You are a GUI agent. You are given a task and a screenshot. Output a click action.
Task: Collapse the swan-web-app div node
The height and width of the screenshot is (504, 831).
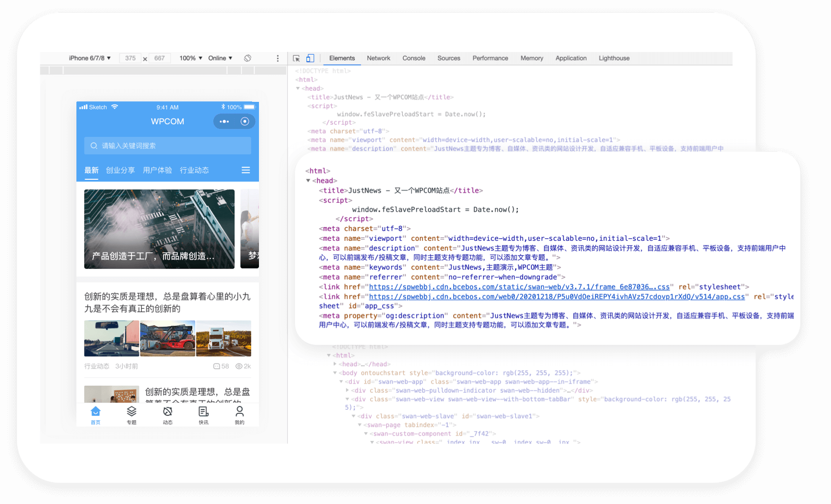pyautogui.click(x=341, y=381)
